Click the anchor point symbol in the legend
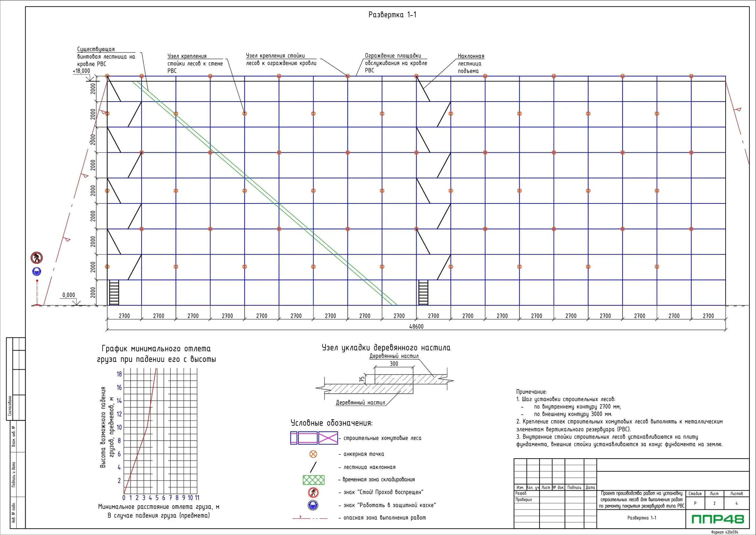This screenshot has height=535, width=756. [x=313, y=454]
